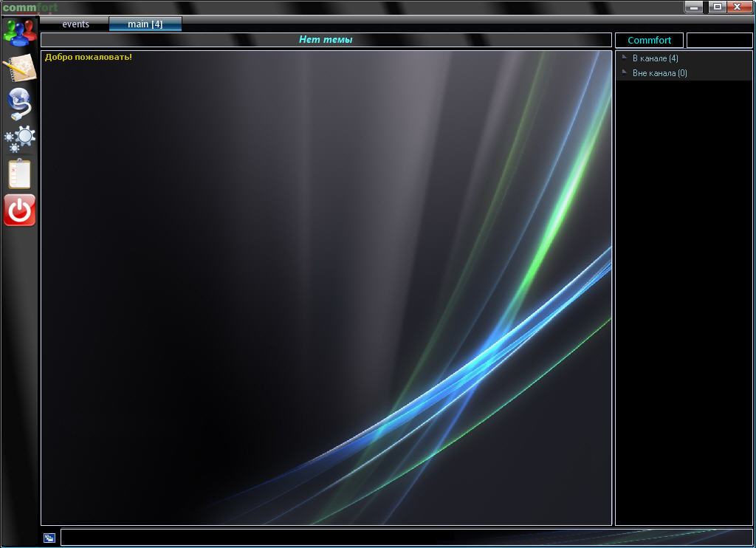Close the commfort window
Image resolution: width=756 pixels, height=548 pixels.
click(x=738, y=7)
